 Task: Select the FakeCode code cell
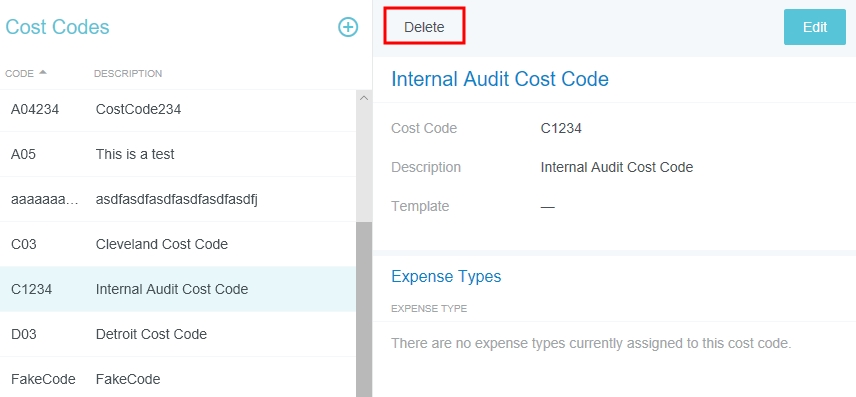click(x=43, y=379)
